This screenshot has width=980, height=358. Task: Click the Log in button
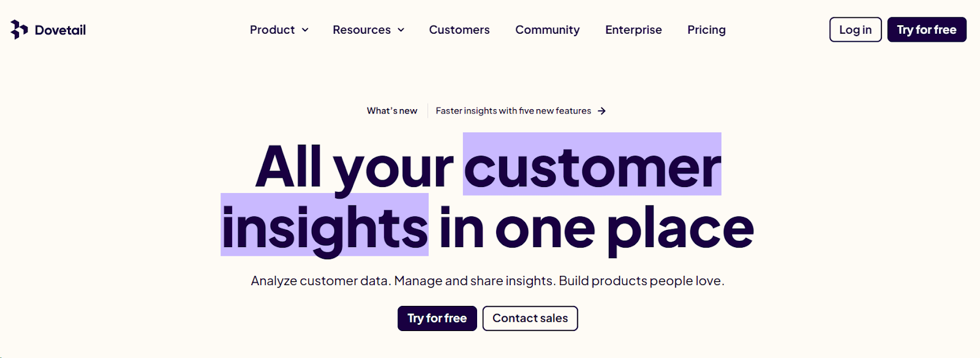pos(855,29)
